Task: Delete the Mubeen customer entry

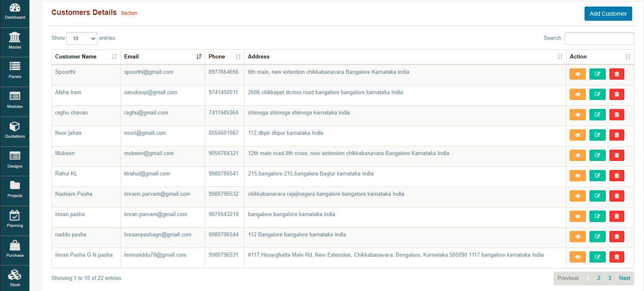Action: point(616,155)
